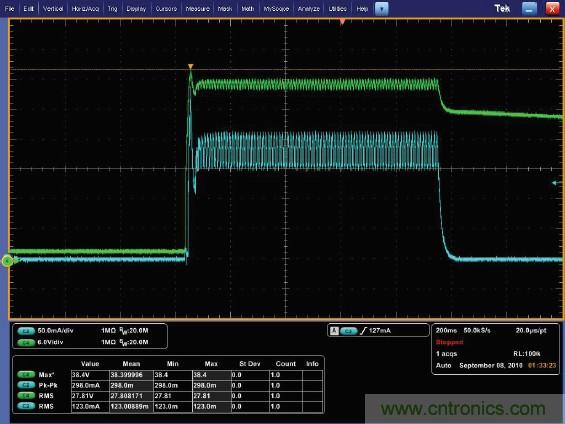The width and height of the screenshot is (565, 424).
Task: Click the green badge of the 27.81V RMS row
Action: pos(26,396)
